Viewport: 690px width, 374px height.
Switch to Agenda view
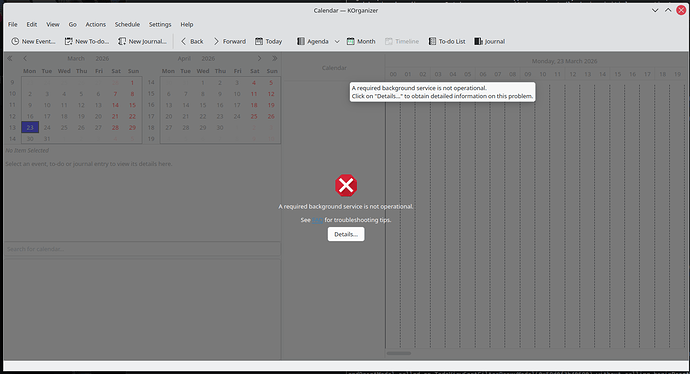pos(313,41)
